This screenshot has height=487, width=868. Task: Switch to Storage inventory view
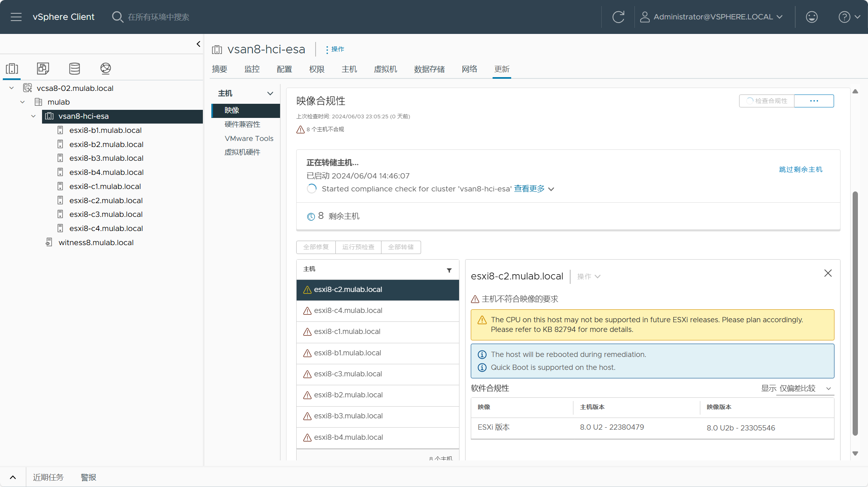(x=74, y=68)
